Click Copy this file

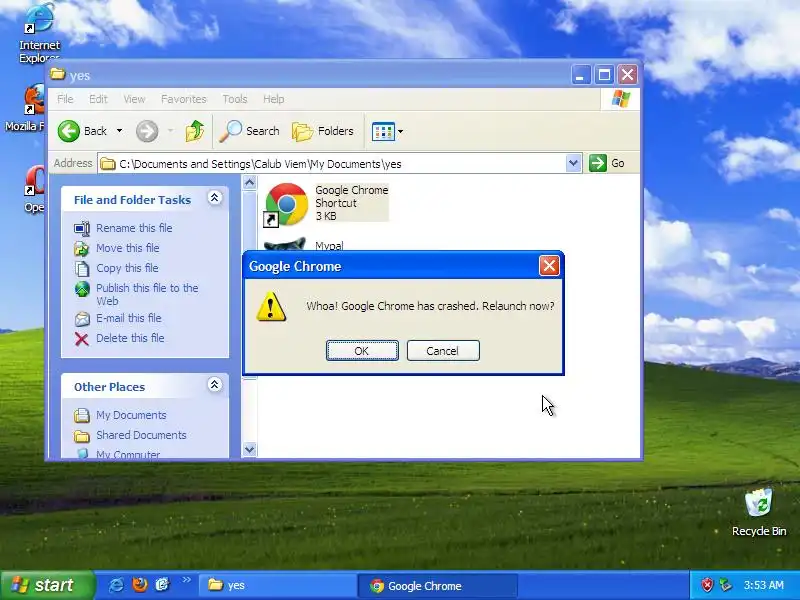(x=127, y=268)
